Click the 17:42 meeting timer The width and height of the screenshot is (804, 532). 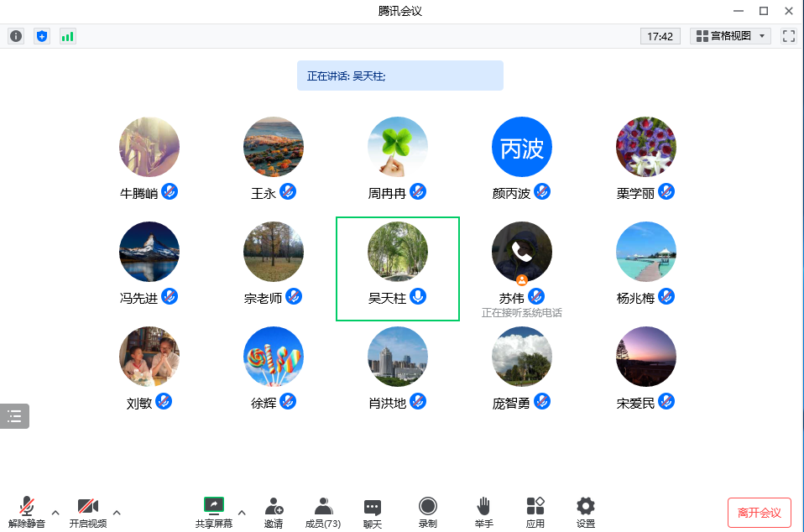[x=660, y=36]
